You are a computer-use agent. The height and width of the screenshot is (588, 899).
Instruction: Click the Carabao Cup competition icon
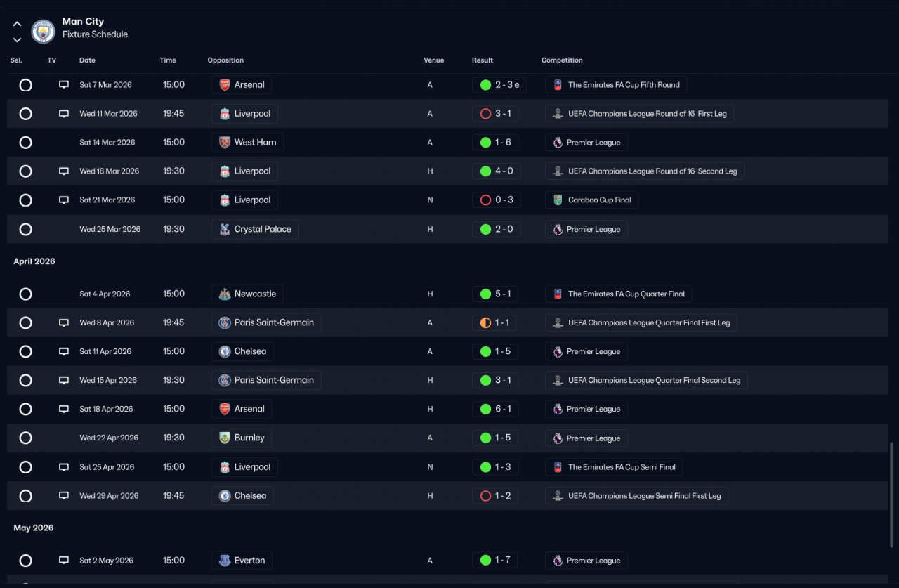pos(558,200)
